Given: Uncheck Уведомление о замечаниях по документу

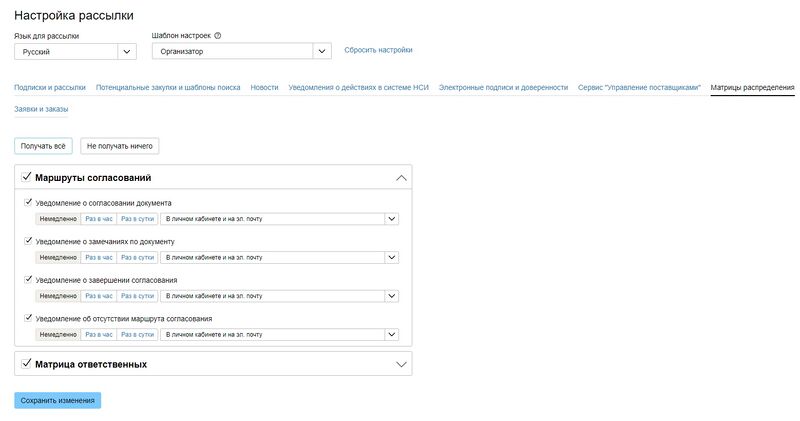Looking at the screenshot, I should click(x=29, y=241).
